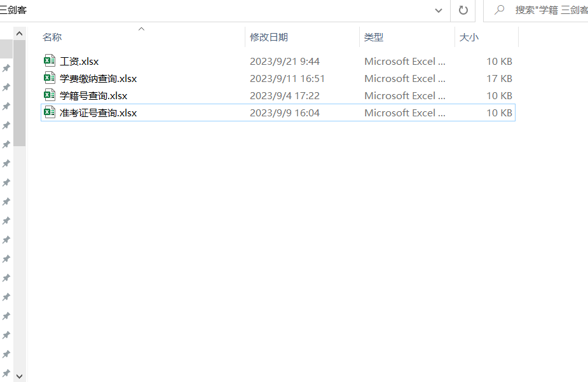This screenshot has height=382, width=588.
Task: Click the Excel icon of 工资.xlsx
Action: coord(50,61)
